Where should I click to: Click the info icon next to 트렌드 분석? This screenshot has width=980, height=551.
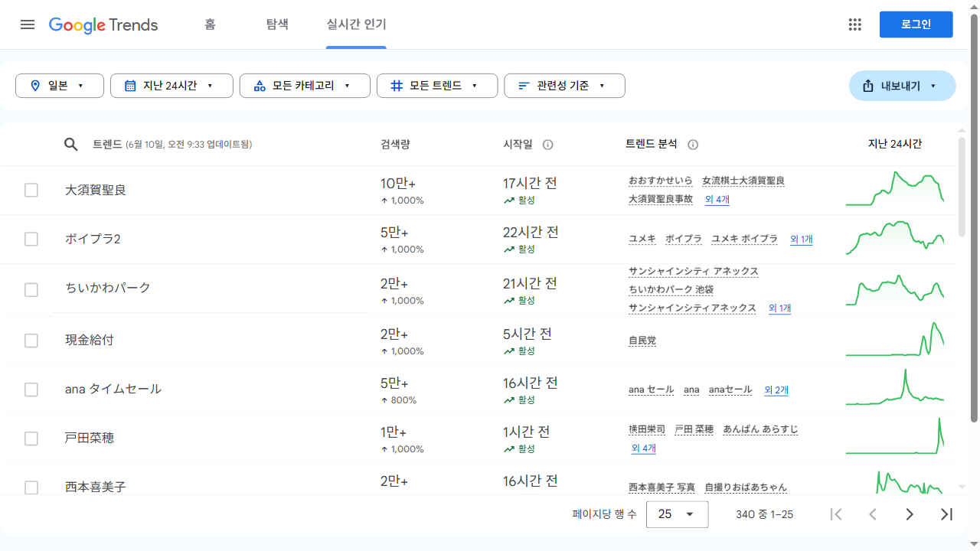click(x=693, y=145)
